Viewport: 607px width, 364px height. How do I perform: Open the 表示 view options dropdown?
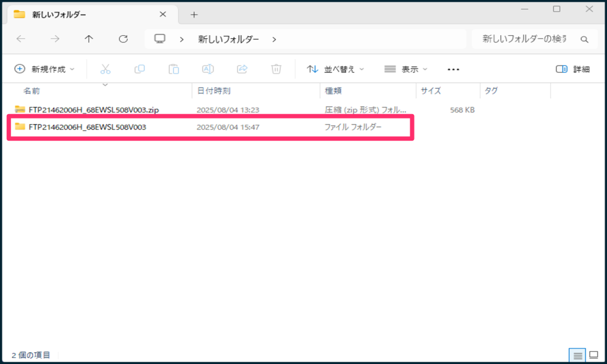point(406,69)
